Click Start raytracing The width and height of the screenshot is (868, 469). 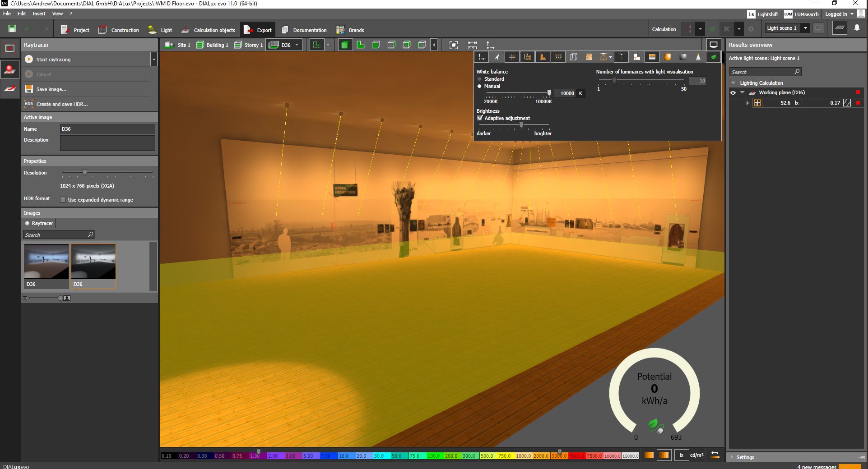(x=53, y=60)
